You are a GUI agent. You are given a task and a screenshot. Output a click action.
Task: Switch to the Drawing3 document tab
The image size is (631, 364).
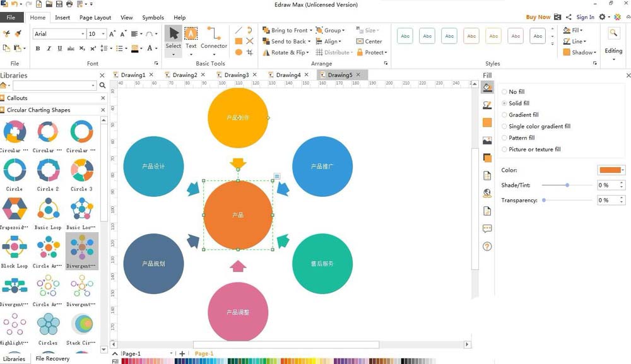(x=237, y=75)
